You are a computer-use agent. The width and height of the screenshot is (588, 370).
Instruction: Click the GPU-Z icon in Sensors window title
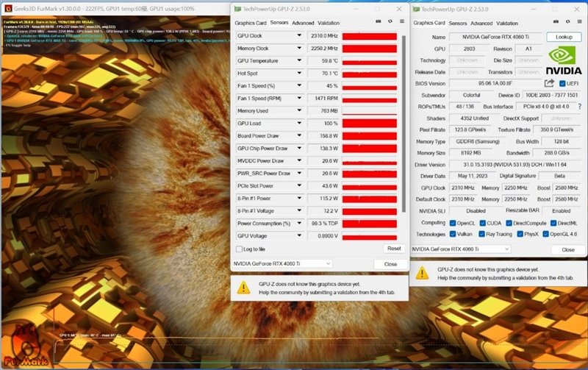(237, 9)
